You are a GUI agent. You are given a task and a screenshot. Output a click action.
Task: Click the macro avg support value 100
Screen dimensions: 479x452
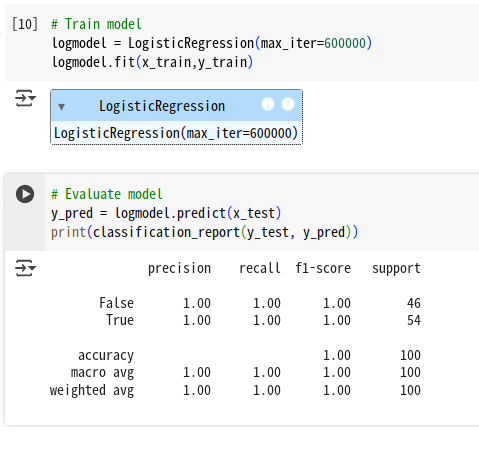(410, 372)
